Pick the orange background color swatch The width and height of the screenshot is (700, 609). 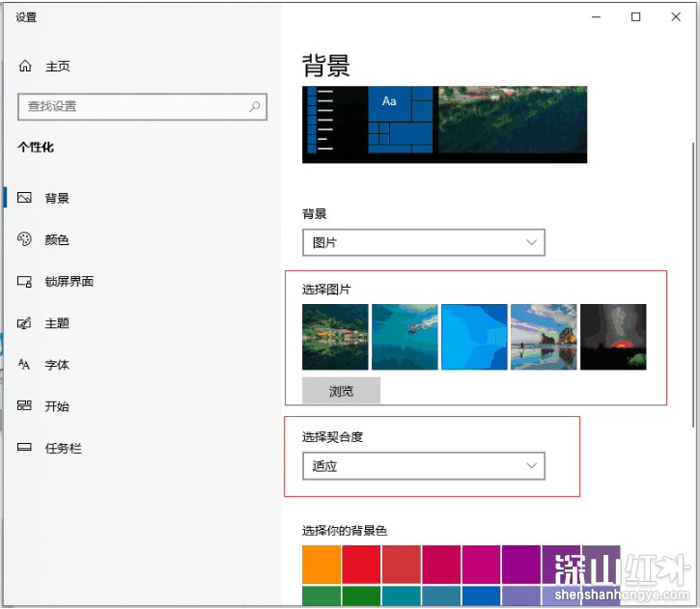322,565
